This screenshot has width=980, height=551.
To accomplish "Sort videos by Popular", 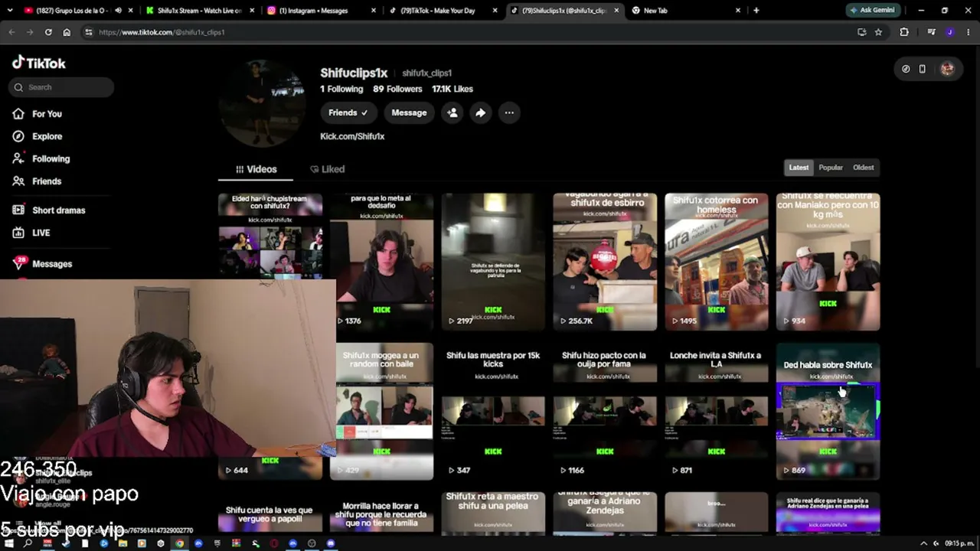I will point(831,168).
